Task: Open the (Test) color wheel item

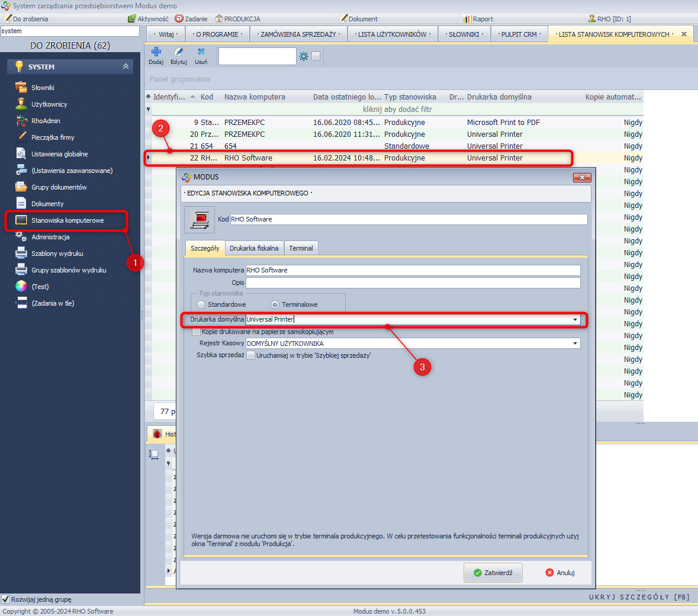Action: pyautogui.click(x=40, y=287)
